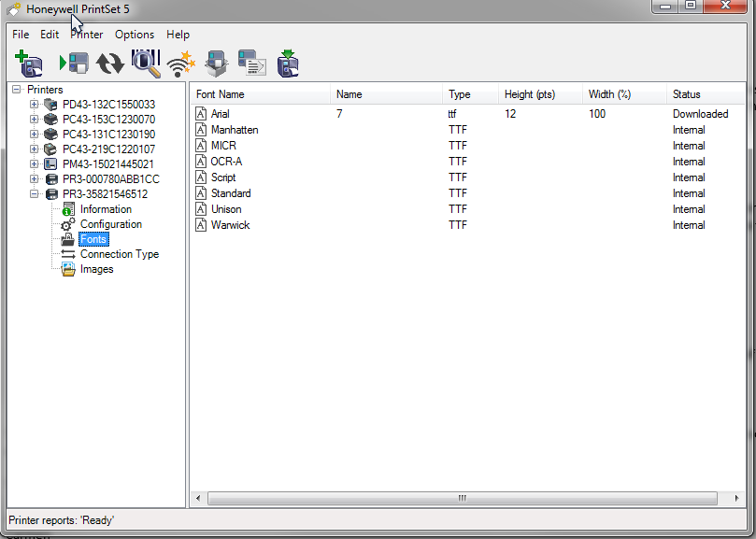Click the Connection Type arrows icon
The image size is (756, 539).
(x=68, y=254)
